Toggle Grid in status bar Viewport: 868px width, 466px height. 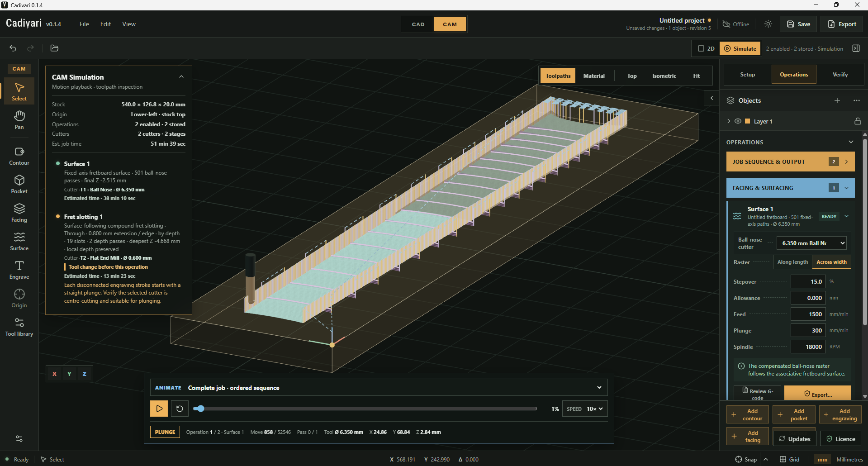click(x=789, y=459)
